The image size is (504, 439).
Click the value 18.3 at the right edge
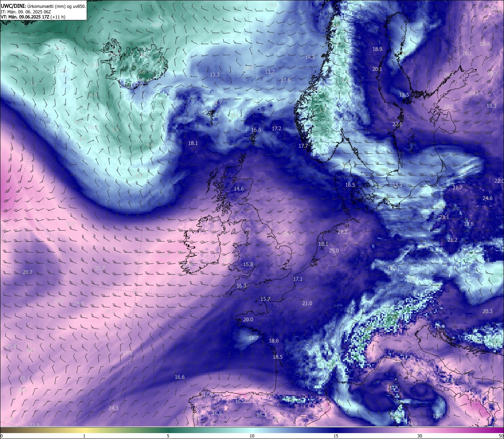click(491, 106)
